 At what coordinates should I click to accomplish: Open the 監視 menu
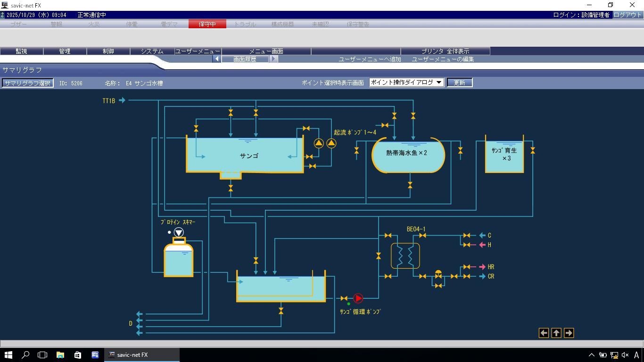click(x=22, y=51)
